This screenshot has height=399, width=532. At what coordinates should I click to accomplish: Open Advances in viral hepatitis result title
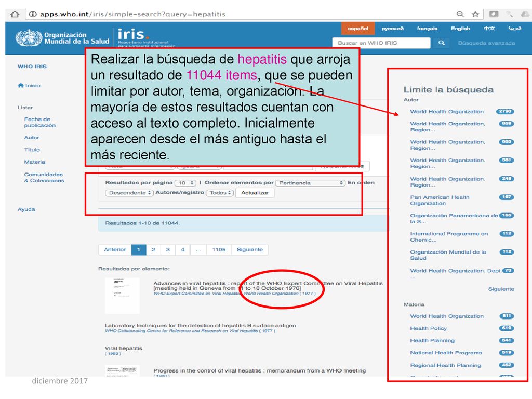(268, 286)
